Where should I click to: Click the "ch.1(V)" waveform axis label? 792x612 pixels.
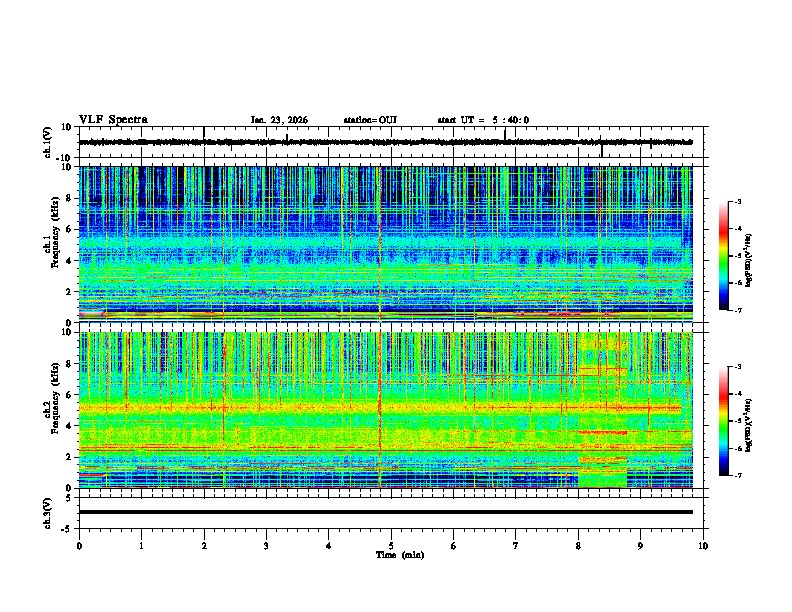pyautogui.click(x=48, y=142)
